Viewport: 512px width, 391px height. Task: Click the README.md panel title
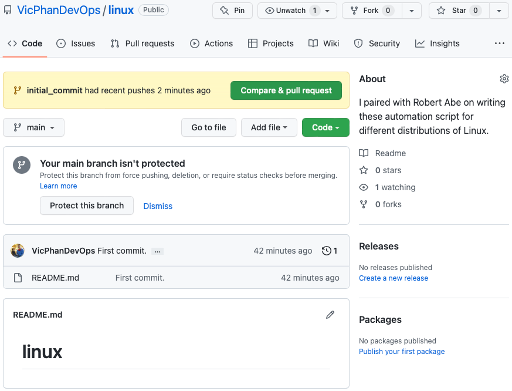38,315
